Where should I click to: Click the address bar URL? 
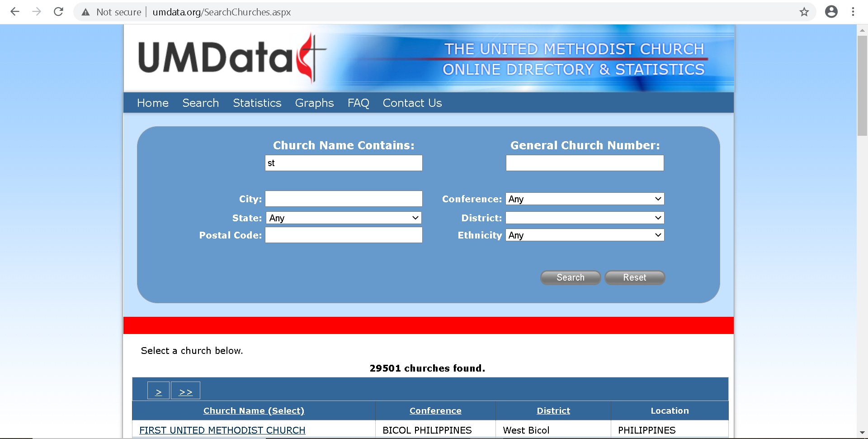222,12
